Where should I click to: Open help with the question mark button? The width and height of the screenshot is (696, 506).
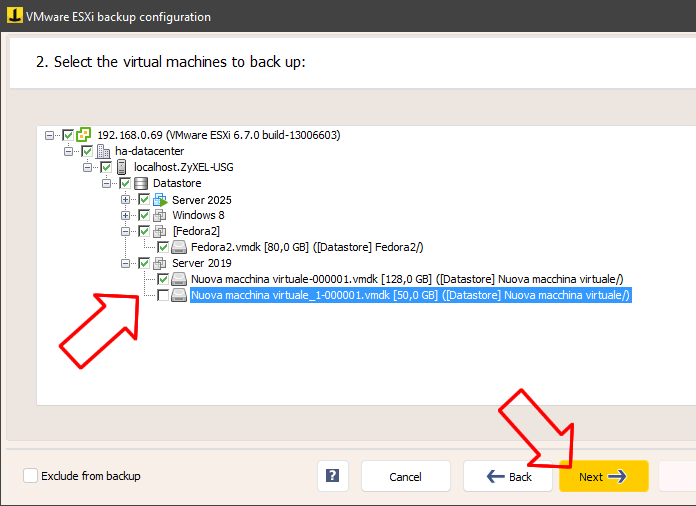click(332, 476)
